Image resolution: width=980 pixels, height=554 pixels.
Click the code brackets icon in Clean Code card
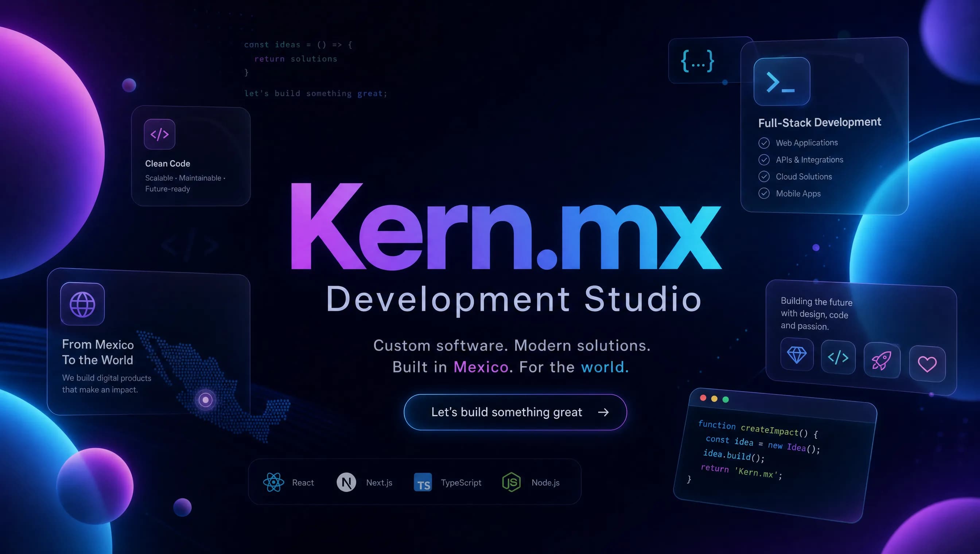point(159,134)
